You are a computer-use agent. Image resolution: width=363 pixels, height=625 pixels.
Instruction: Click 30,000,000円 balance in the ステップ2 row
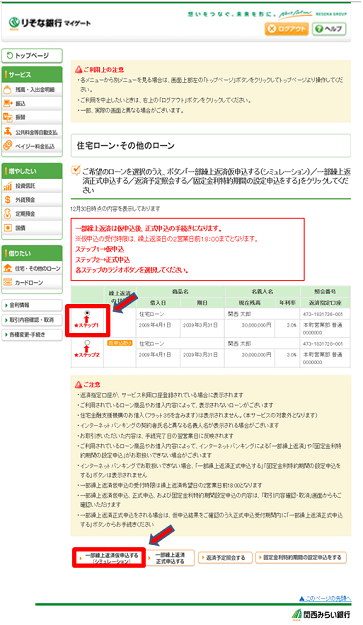click(256, 354)
